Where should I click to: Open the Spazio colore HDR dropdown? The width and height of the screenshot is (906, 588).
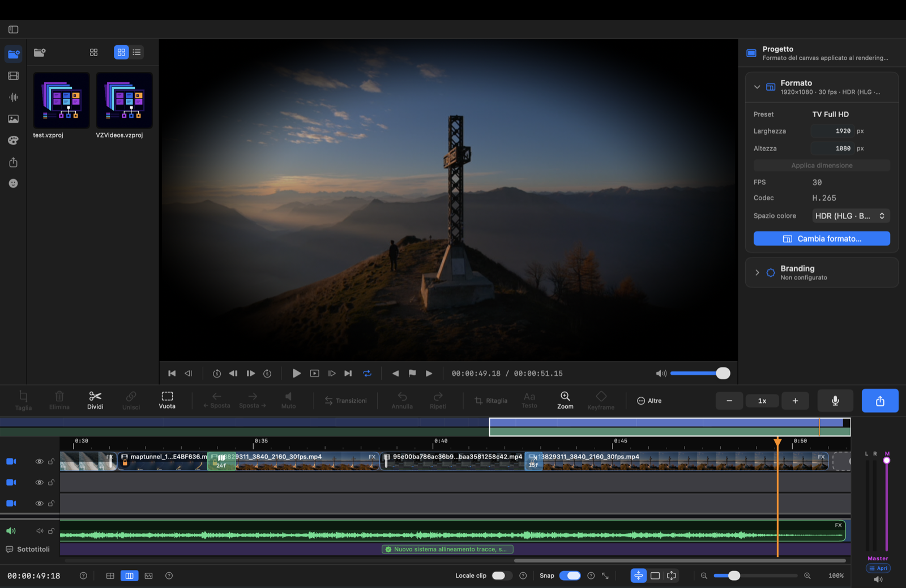851,216
